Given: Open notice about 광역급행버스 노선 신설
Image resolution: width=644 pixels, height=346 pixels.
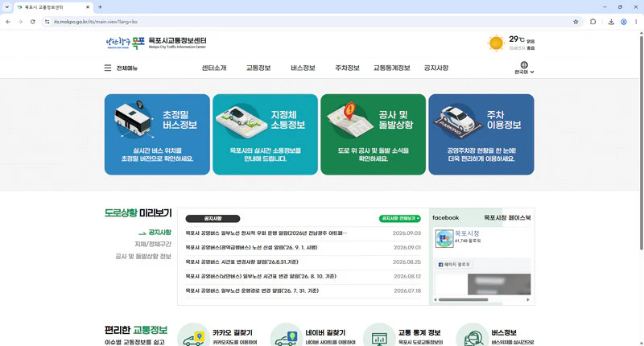Looking at the screenshot, I should [251, 248].
